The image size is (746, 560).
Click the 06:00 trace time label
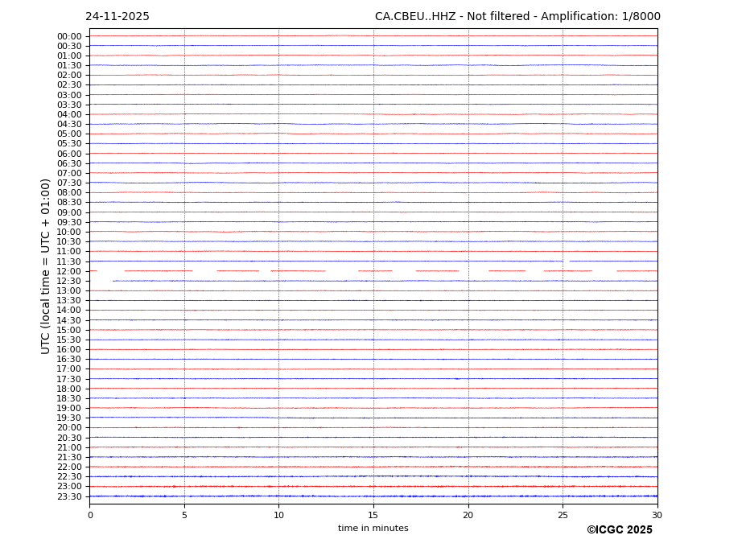pyautogui.click(x=69, y=154)
